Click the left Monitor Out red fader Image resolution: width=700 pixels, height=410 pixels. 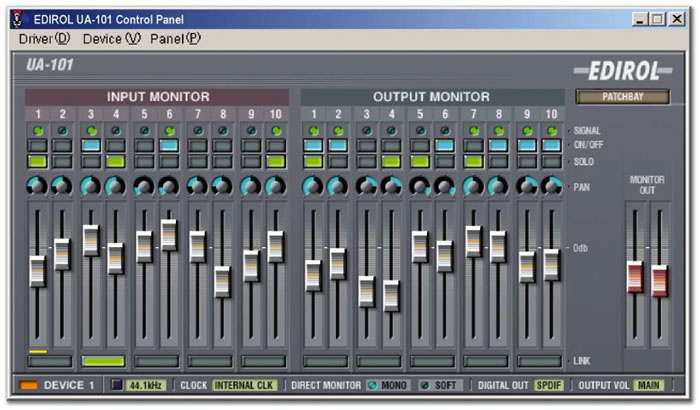[634, 277]
